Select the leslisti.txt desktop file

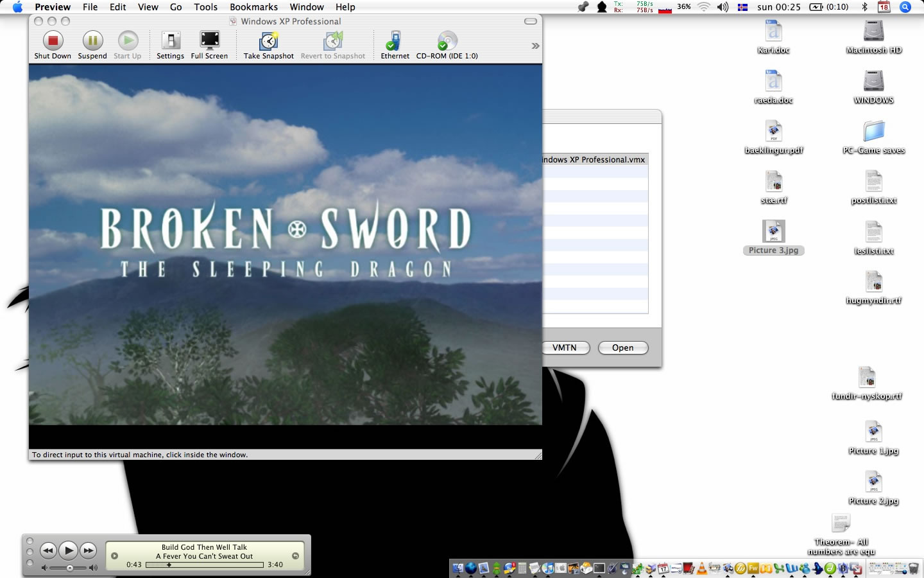pos(874,237)
